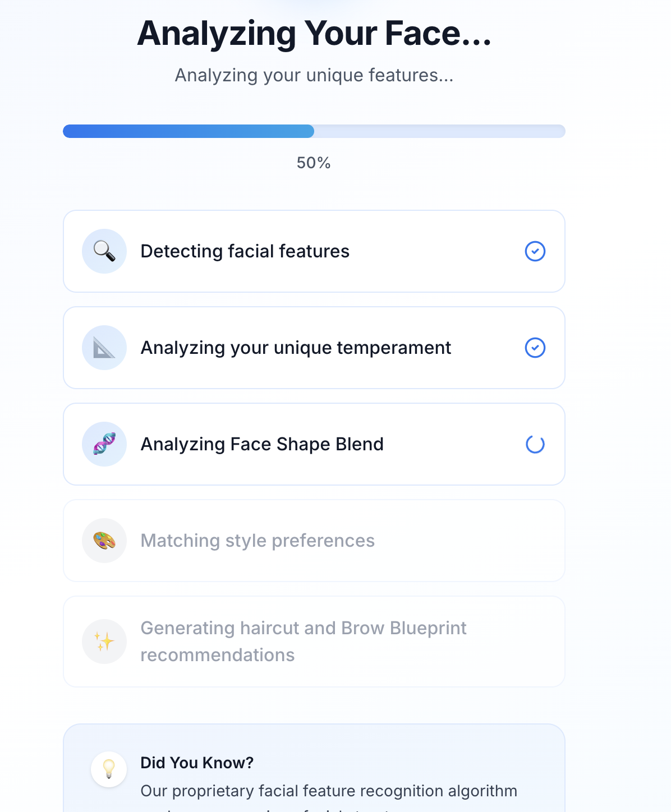Select the sparkles recommendations icon
The width and height of the screenshot is (671, 812).
(x=104, y=641)
